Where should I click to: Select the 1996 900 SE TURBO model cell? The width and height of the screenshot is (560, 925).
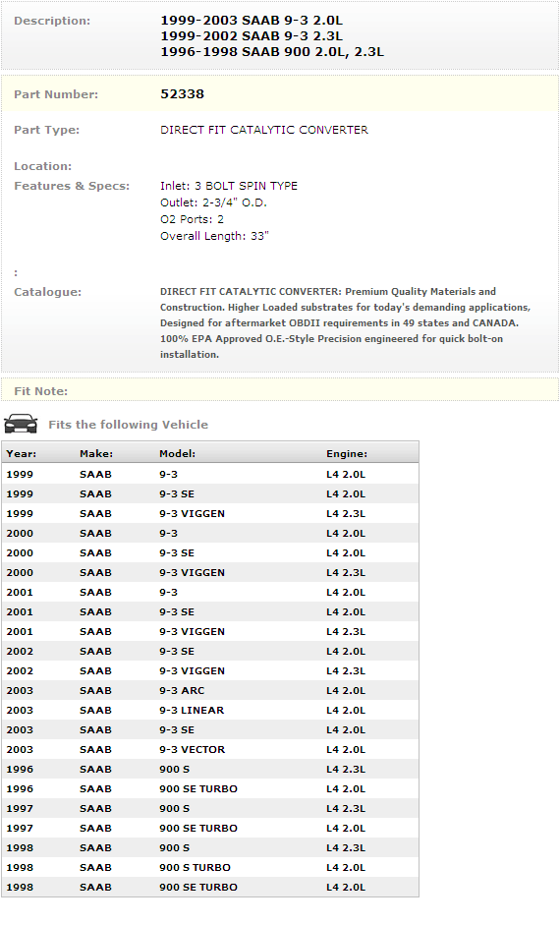pos(198,789)
